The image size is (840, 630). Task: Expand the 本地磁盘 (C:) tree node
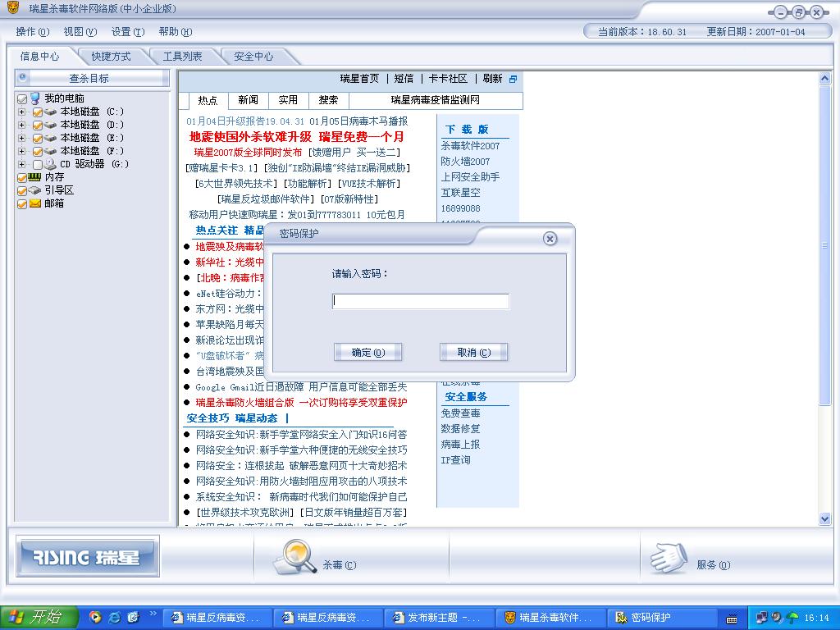point(22,112)
